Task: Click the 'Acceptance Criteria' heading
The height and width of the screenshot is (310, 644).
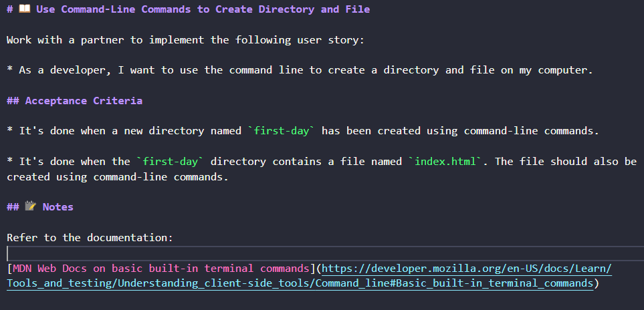Action: 84,101
